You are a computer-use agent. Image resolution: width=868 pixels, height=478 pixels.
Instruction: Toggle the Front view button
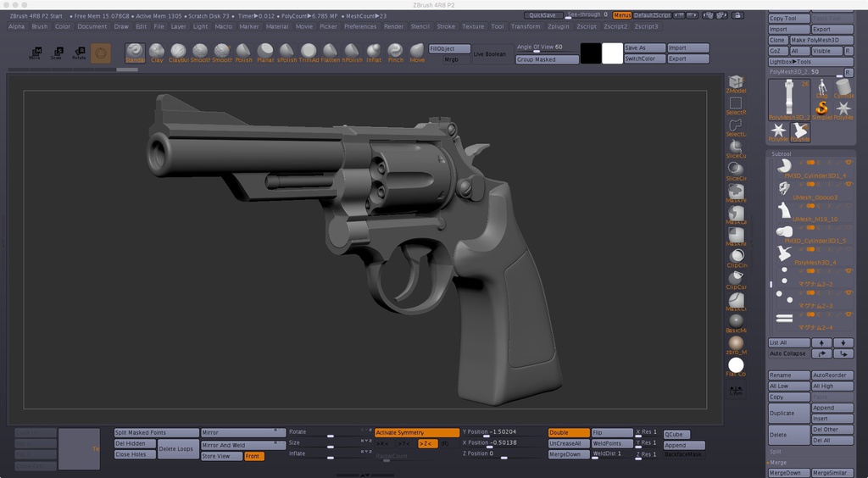click(x=253, y=457)
